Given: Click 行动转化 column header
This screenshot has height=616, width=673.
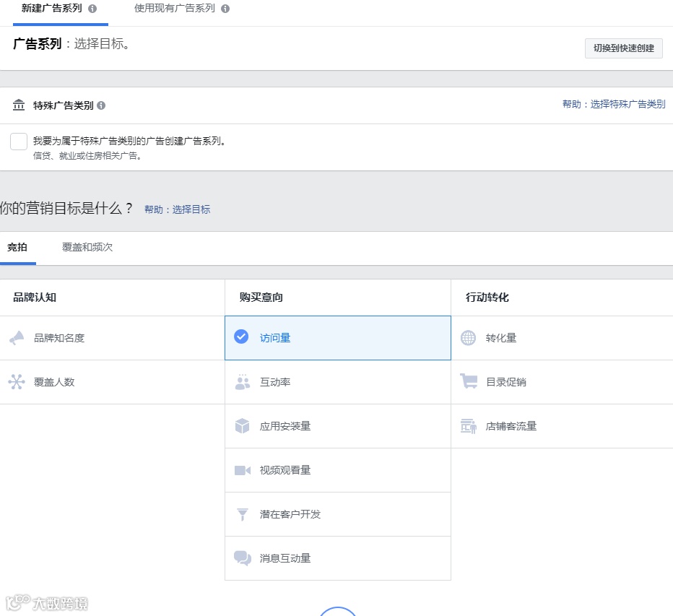Looking at the screenshot, I should click(487, 298).
